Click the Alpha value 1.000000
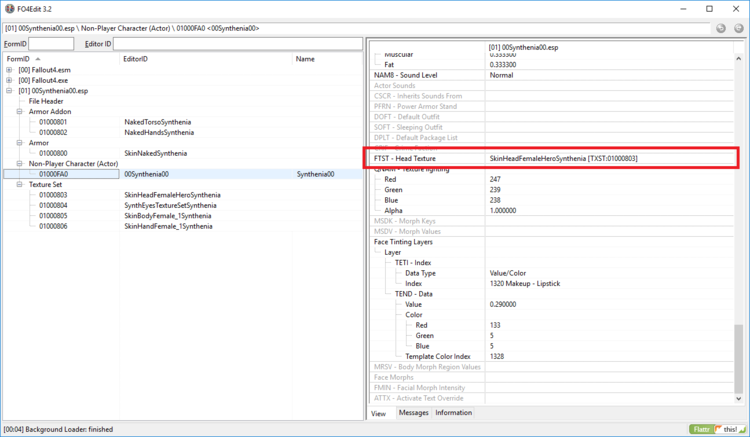Viewport: 750px width, 437px height. coord(503,210)
